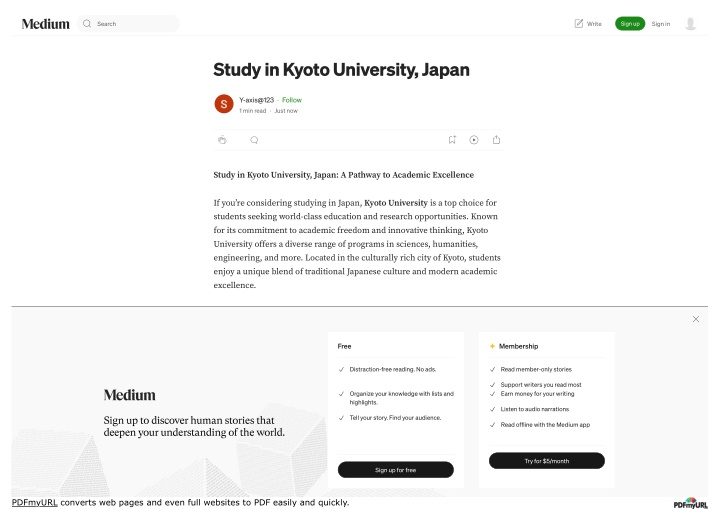Select the bold "Kyoto University" text
Image resolution: width=720 pixels, height=509 pixels.
(x=396, y=203)
